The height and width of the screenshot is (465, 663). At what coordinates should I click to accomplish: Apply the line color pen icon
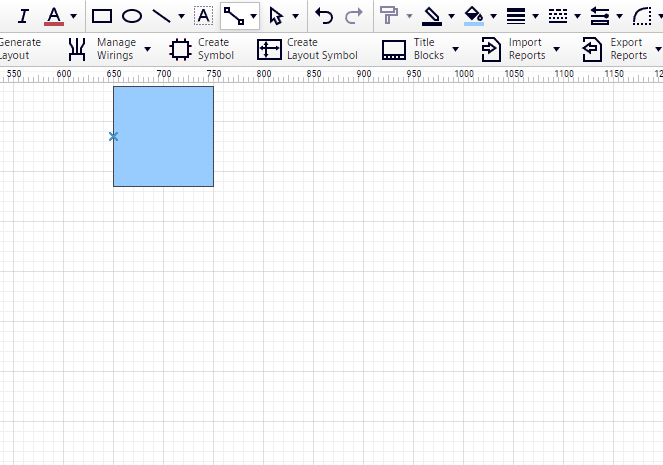[432, 16]
